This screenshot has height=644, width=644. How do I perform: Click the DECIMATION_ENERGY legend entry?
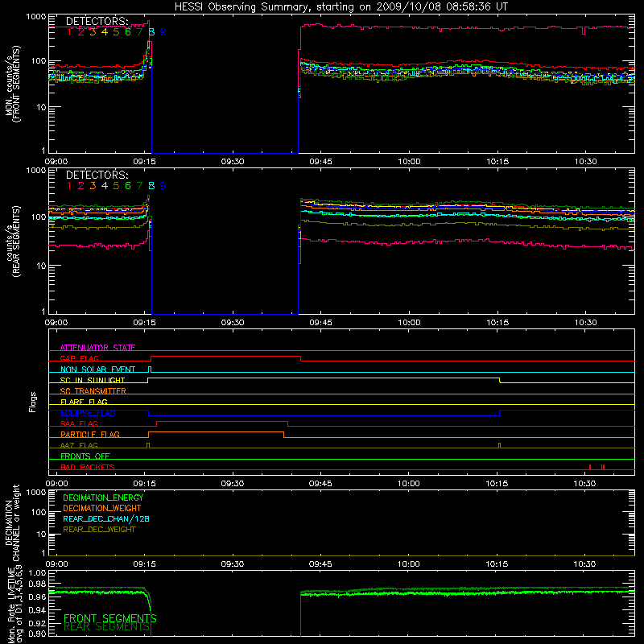(103, 497)
